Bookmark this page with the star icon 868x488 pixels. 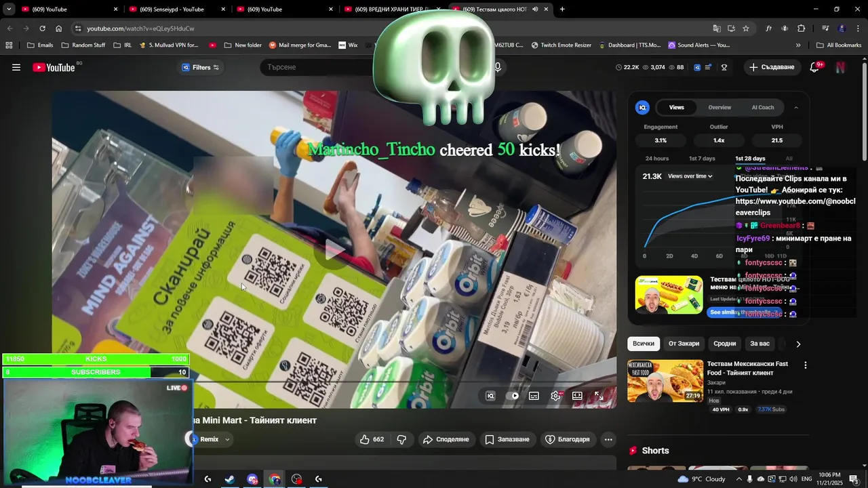click(746, 28)
